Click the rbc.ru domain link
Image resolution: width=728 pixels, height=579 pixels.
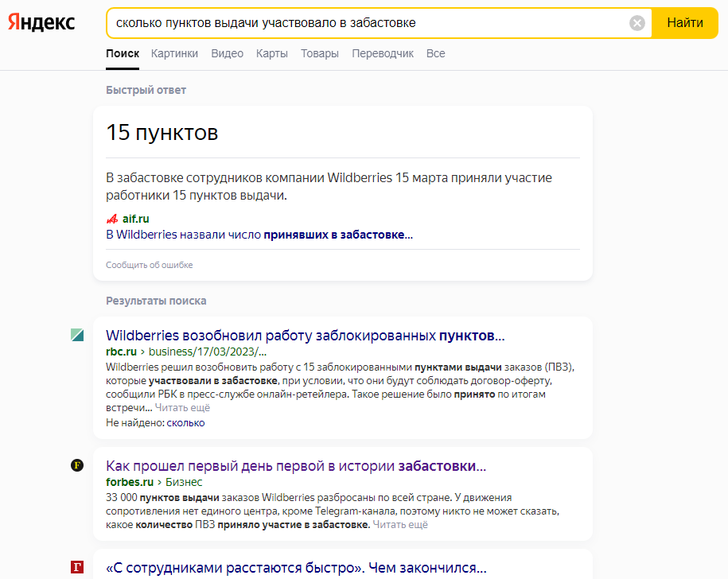[121, 352]
